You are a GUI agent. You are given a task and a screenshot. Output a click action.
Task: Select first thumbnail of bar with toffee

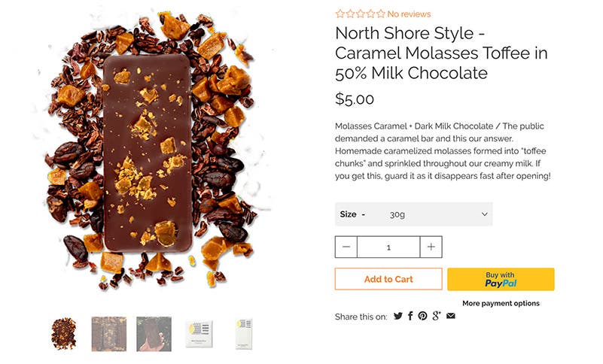pos(63,333)
